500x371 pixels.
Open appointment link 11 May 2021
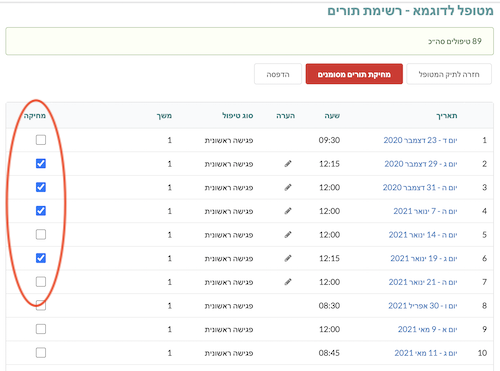pyautogui.click(x=426, y=353)
